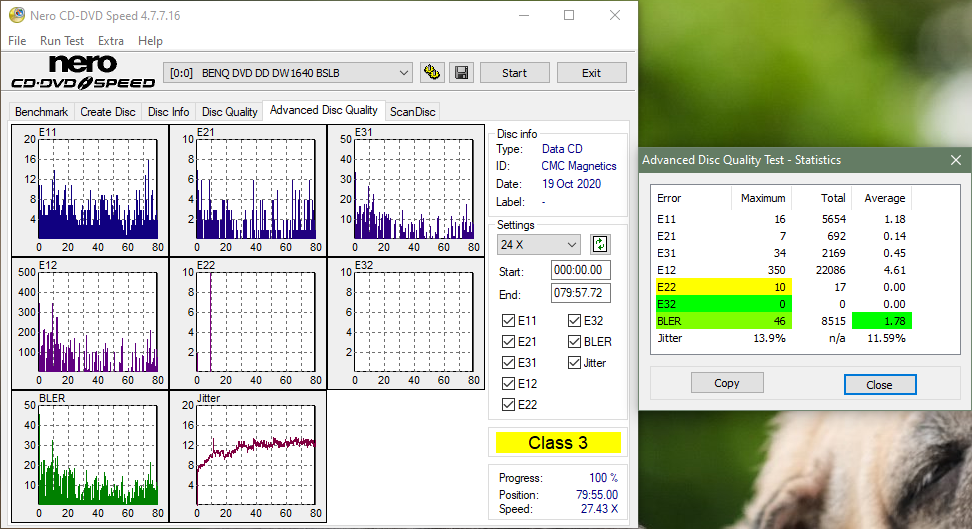Switch to the Disc Quality tab

[x=229, y=112]
